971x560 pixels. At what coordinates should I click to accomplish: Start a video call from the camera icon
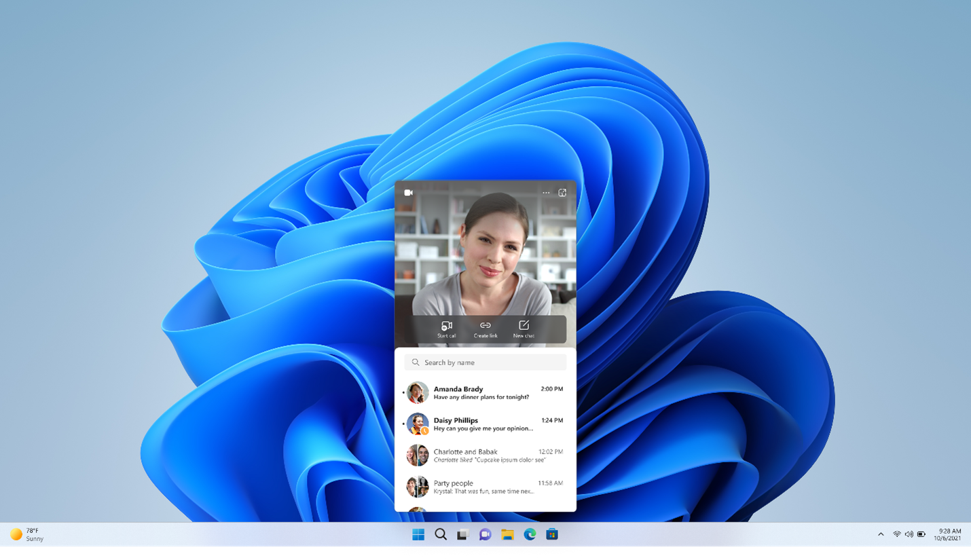pos(408,192)
